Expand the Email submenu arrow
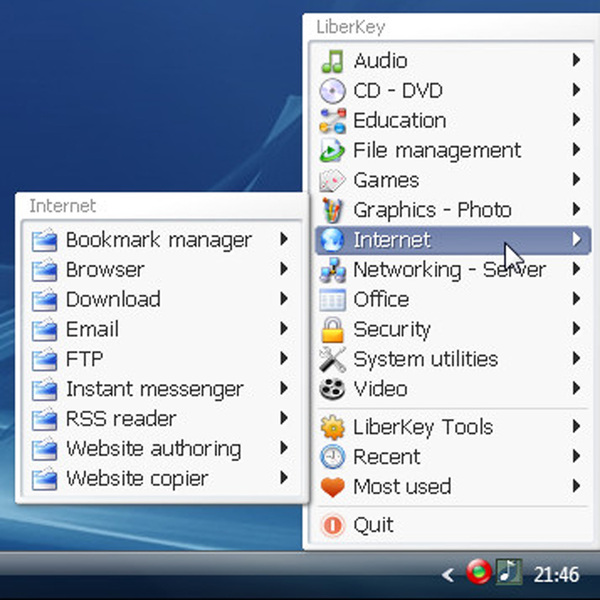600x600 pixels. pyautogui.click(x=284, y=328)
